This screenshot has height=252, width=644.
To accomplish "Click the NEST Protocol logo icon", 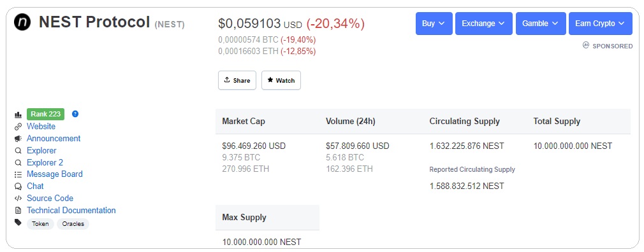I will (x=22, y=22).
